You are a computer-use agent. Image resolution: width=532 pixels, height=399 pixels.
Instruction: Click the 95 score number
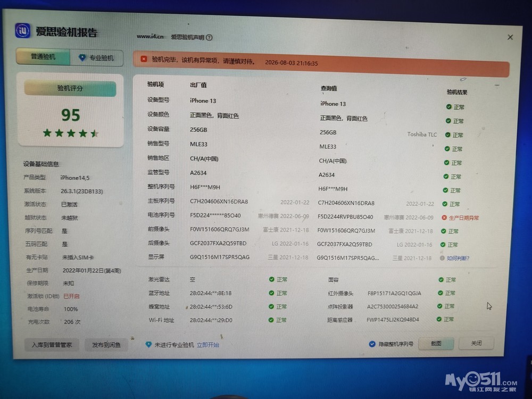click(71, 115)
